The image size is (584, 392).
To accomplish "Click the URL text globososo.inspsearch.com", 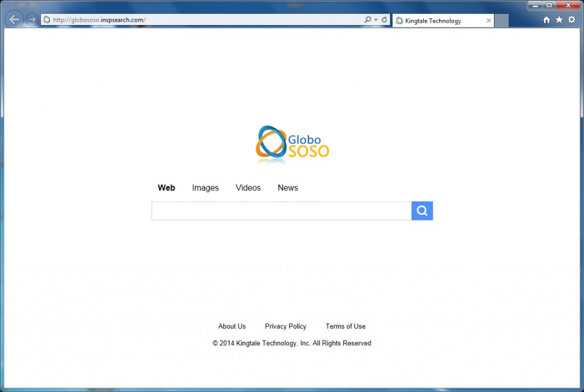I will point(99,20).
